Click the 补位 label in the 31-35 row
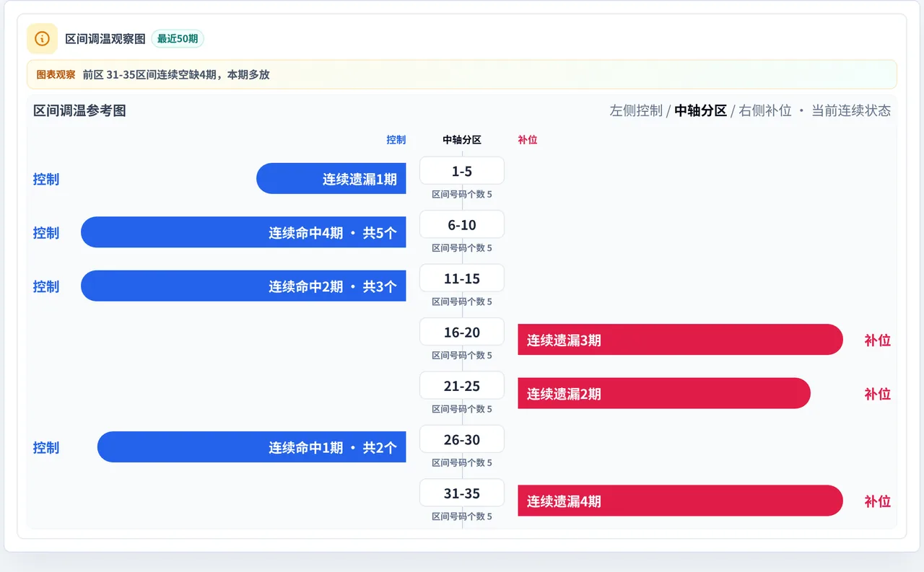 click(x=878, y=501)
